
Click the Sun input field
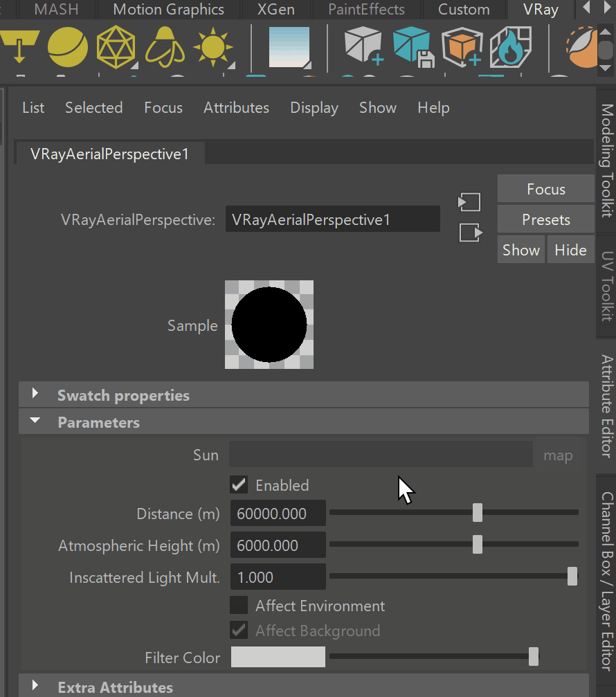pyautogui.click(x=381, y=454)
